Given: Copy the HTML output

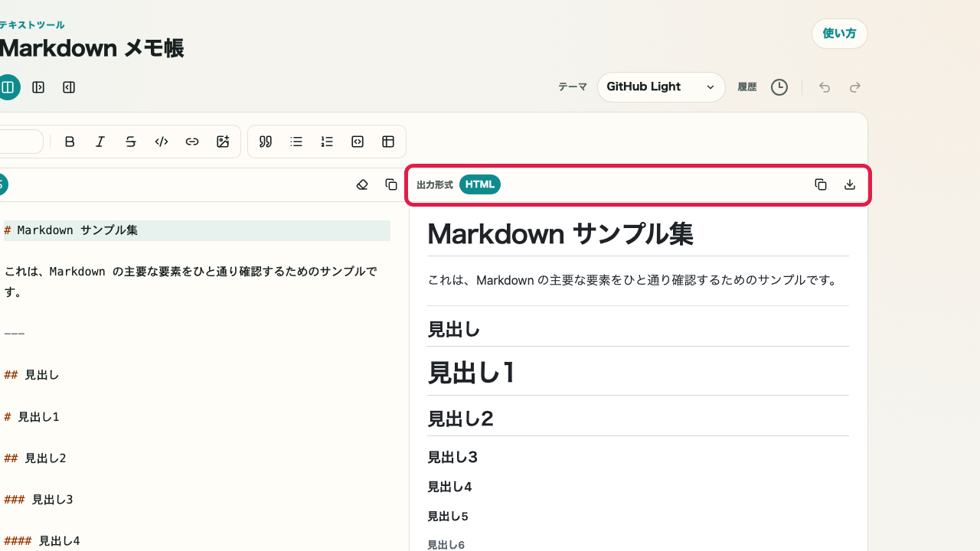Looking at the screenshot, I should coord(821,184).
